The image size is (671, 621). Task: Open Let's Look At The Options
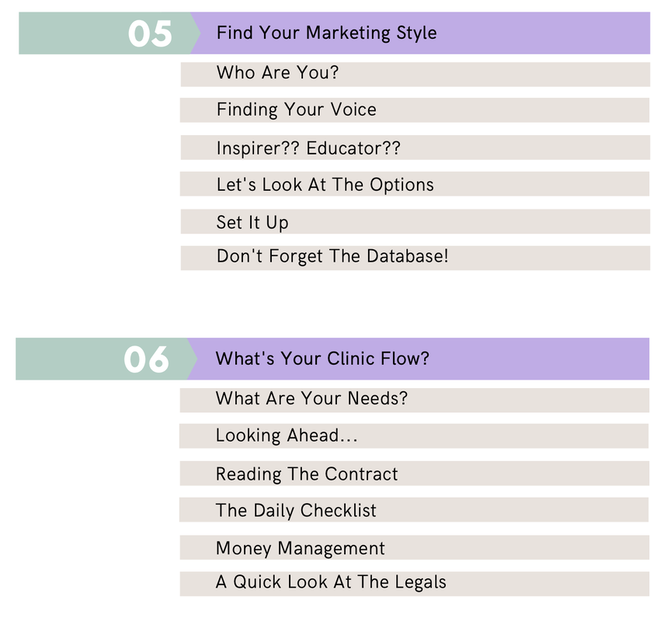415,184
